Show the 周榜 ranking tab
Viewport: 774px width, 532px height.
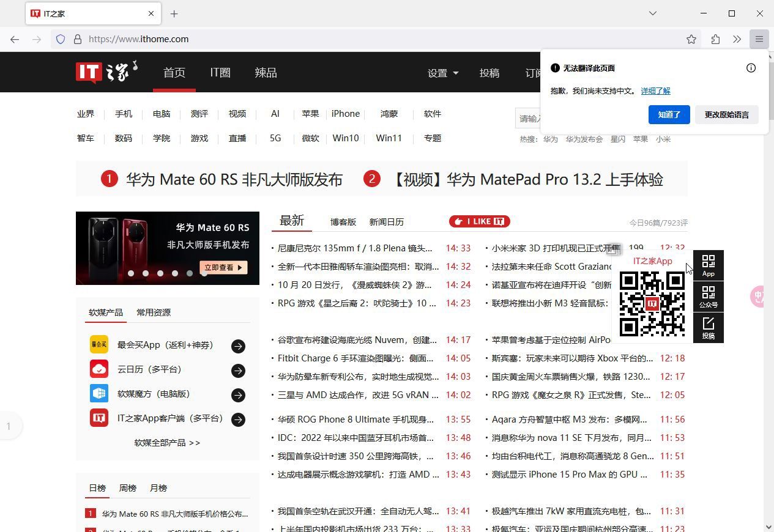(128, 488)
